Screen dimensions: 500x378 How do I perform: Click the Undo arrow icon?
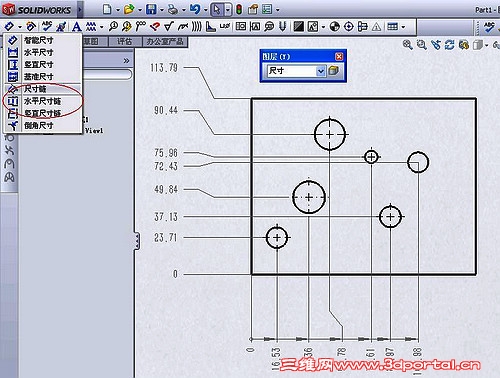pyautogui.click(x=195, y=9)
